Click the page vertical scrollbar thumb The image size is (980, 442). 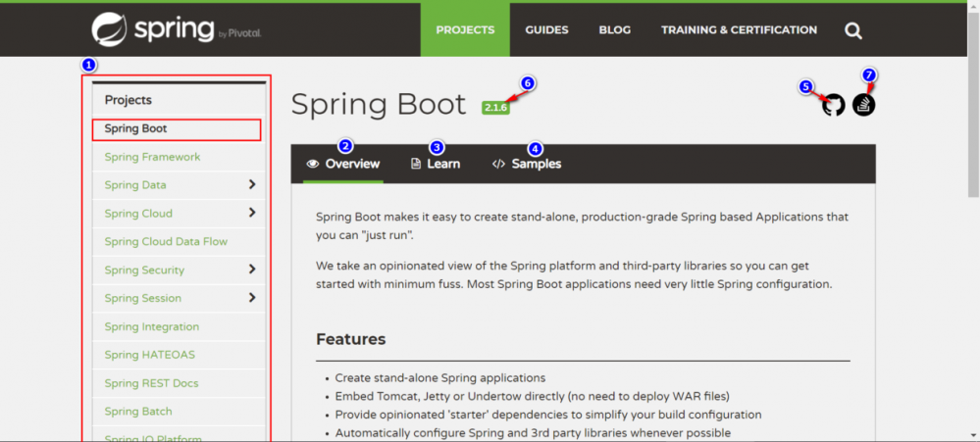click(974, 103)
